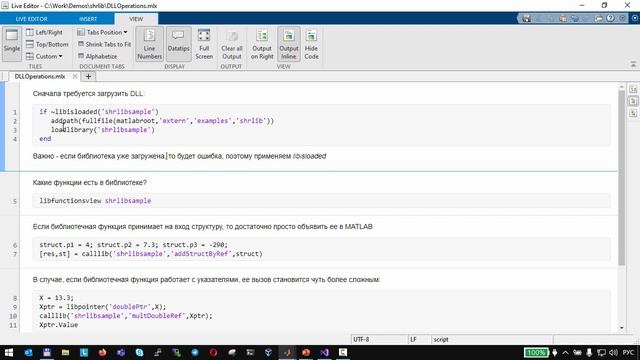Open quick access toolbar options arrow
640x360 pixels.
click(x=622, y=18)
